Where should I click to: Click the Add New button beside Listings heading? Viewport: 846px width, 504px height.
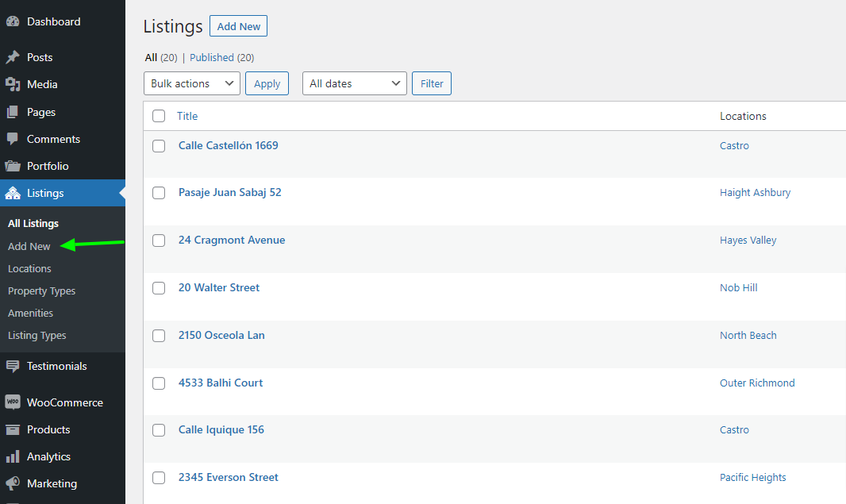pyautogui.click(x=238, y=26)
